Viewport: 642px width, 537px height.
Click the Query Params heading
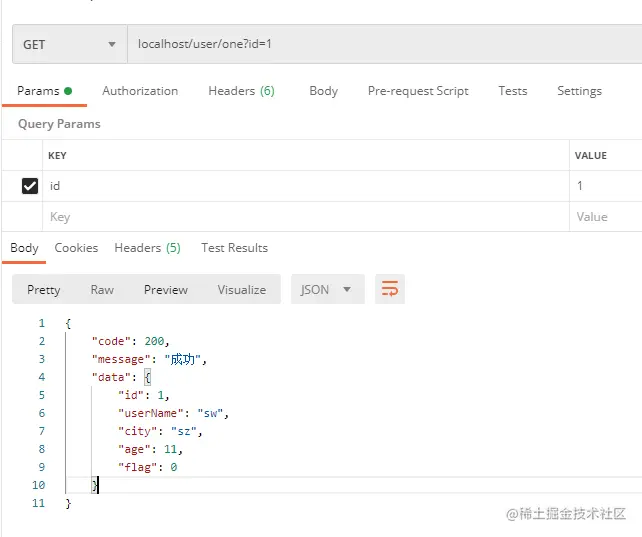point(59,124)
